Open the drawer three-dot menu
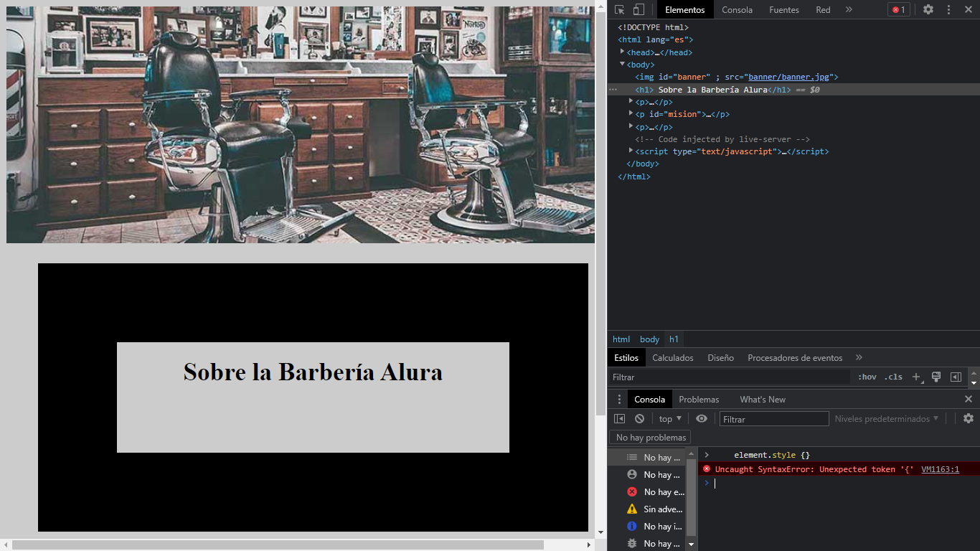The image size is (980, 551). click(x=619, y=399)
